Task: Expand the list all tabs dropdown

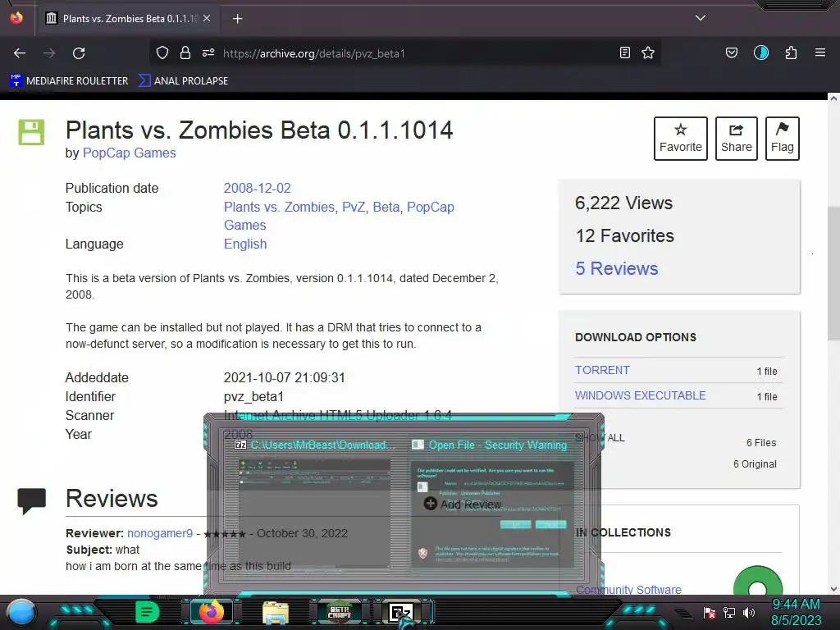Action: (701, 18)
